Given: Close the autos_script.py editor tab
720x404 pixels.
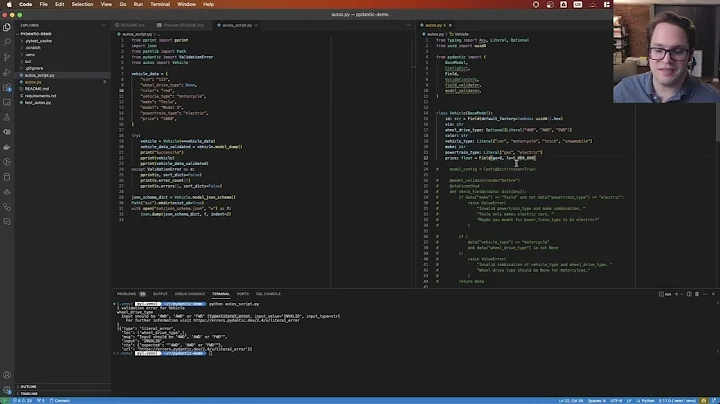Looking at the screenshot, I should (256, 25).
